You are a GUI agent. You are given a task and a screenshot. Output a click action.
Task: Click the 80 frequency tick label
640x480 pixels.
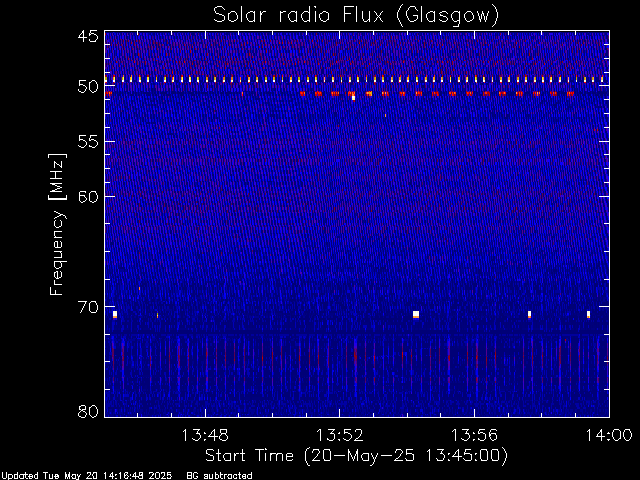88,411
